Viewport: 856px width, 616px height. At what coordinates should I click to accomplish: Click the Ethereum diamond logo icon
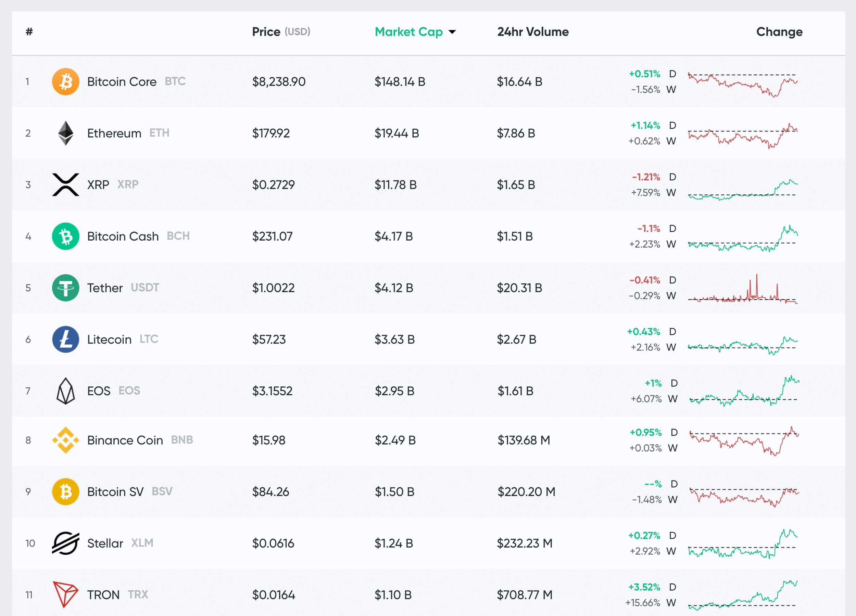pyautogui.click(x=66, y=133)
